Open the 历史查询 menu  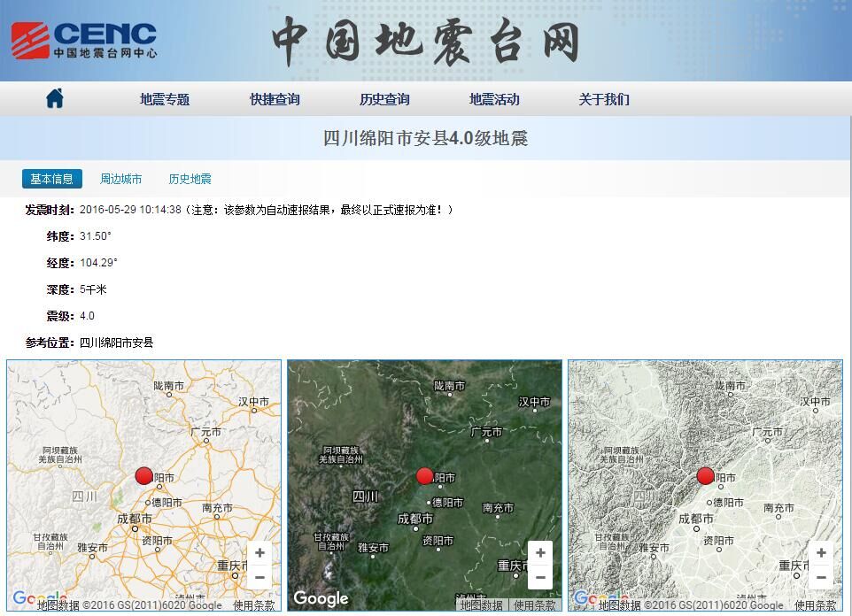click(384, 99)
